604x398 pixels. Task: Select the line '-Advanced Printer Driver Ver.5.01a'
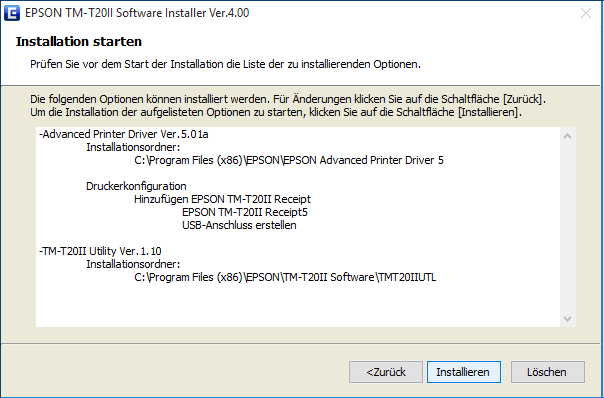click(x=124, y=134)
